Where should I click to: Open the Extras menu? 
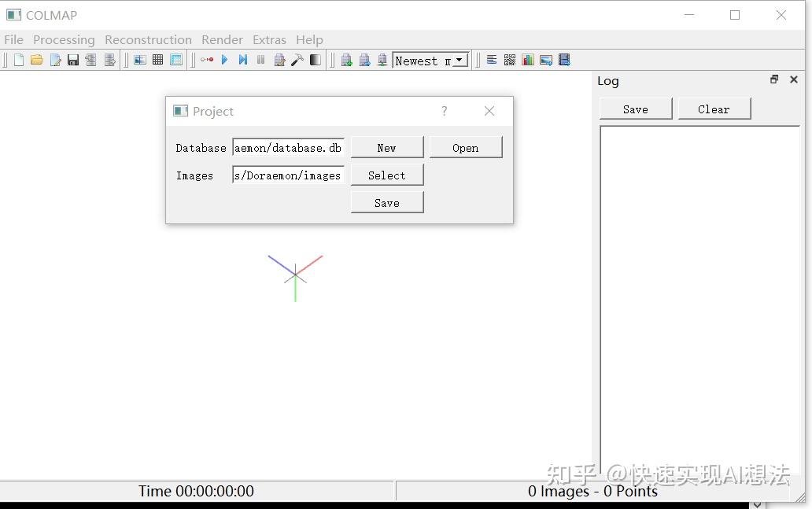pyautogui.click(x=269, y=39)
